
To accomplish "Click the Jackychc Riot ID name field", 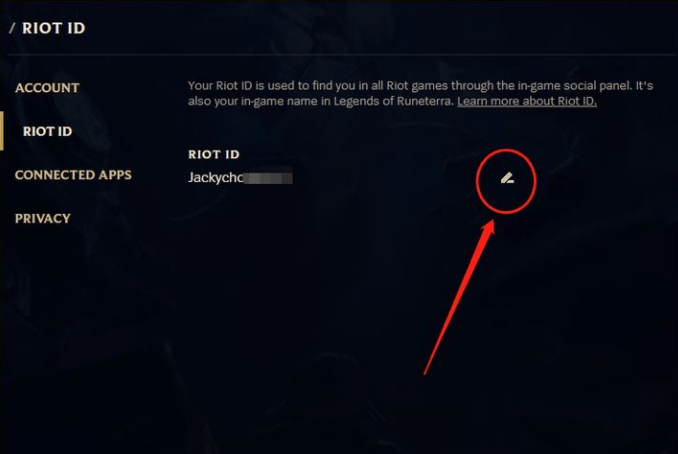I will [x=240, y=177].
